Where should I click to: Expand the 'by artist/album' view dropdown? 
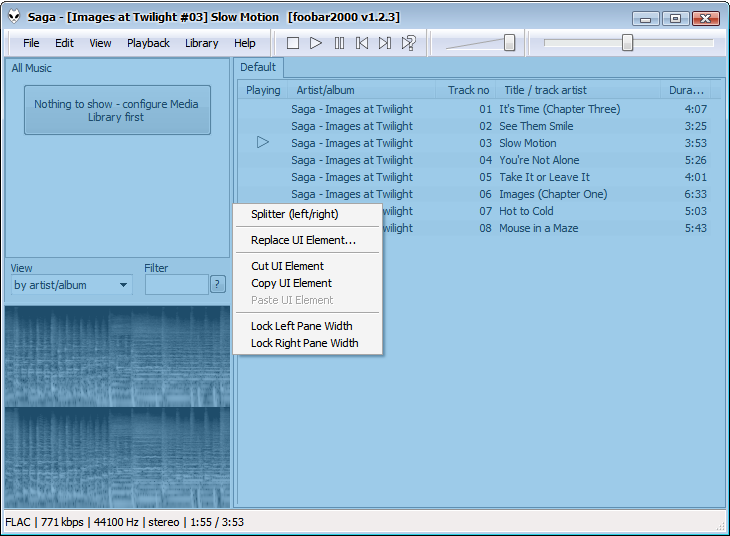pyautogui.click(x=72, y=285)
